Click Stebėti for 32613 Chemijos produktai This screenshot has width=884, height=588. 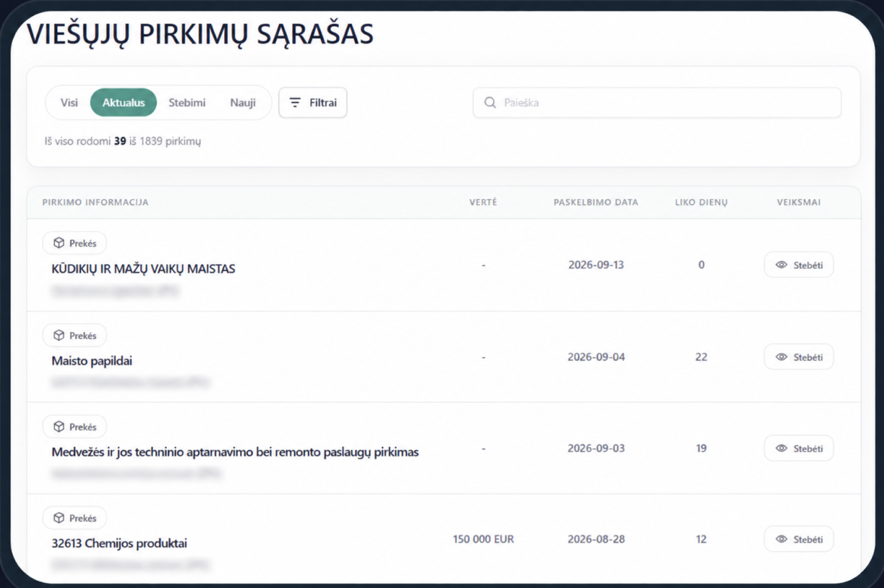pyautogui.click(x=799, y=539)
